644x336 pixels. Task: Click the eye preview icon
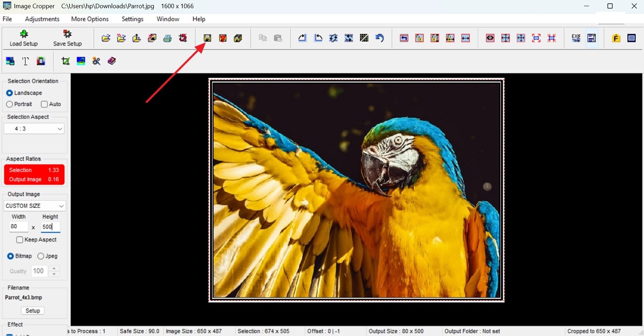pyautogui.click(x=490, y=38)
